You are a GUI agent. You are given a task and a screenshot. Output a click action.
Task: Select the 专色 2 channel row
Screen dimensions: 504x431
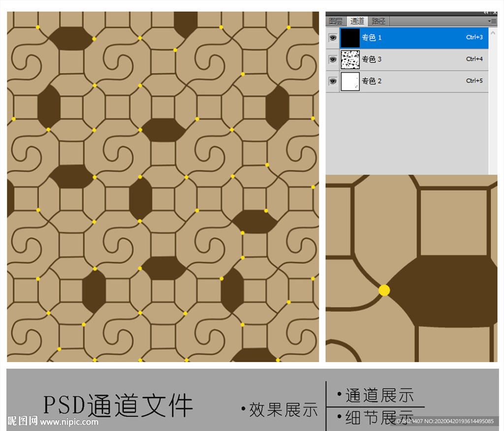(x=407, y=81)
